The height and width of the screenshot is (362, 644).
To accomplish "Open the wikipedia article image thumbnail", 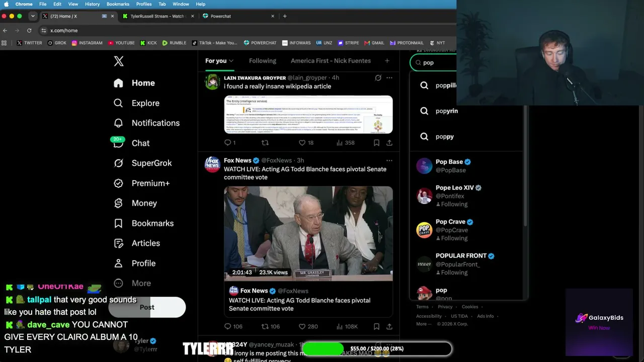I will (x=308, y=115).
